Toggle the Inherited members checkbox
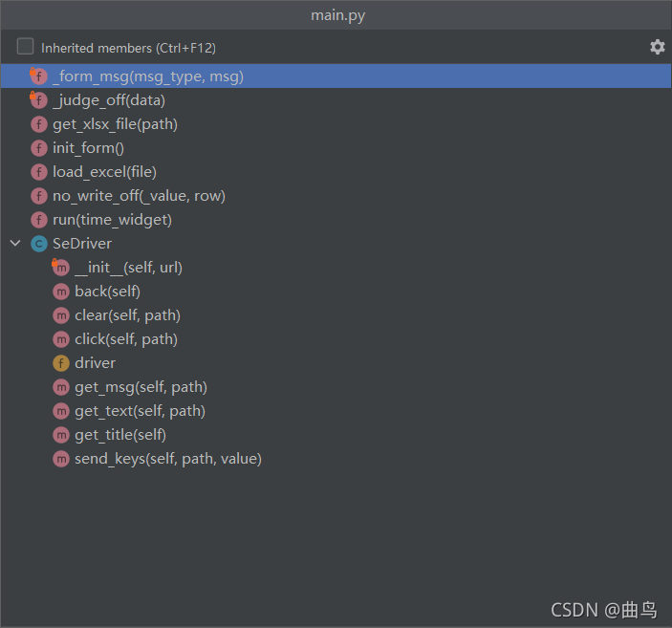The height and width of the screenshot is (628, 672). pos(25,47)
